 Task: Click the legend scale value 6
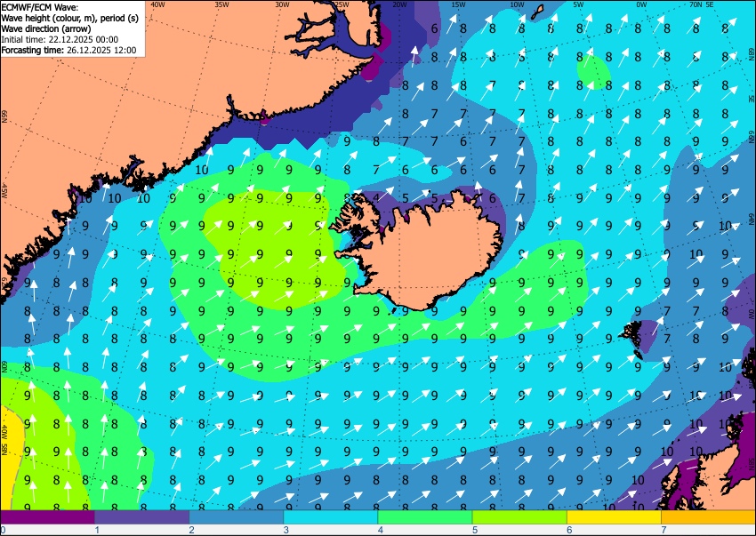(569, 530)
